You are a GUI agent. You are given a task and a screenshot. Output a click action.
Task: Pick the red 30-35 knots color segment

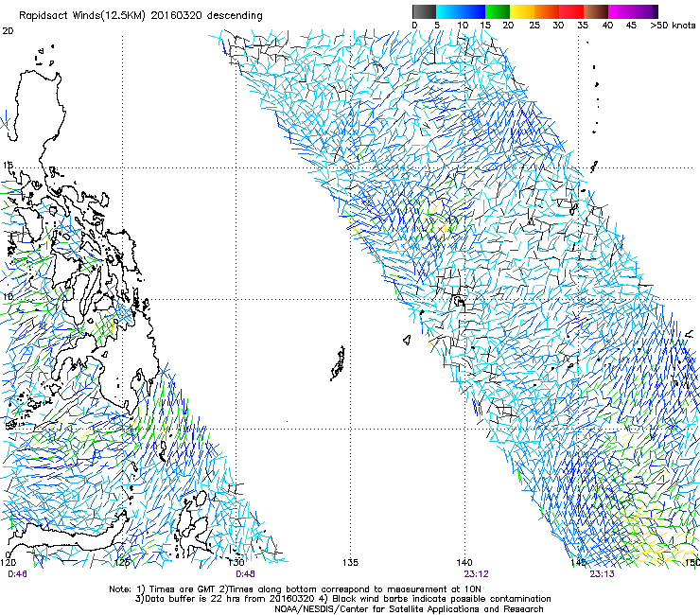pos(571,11)
